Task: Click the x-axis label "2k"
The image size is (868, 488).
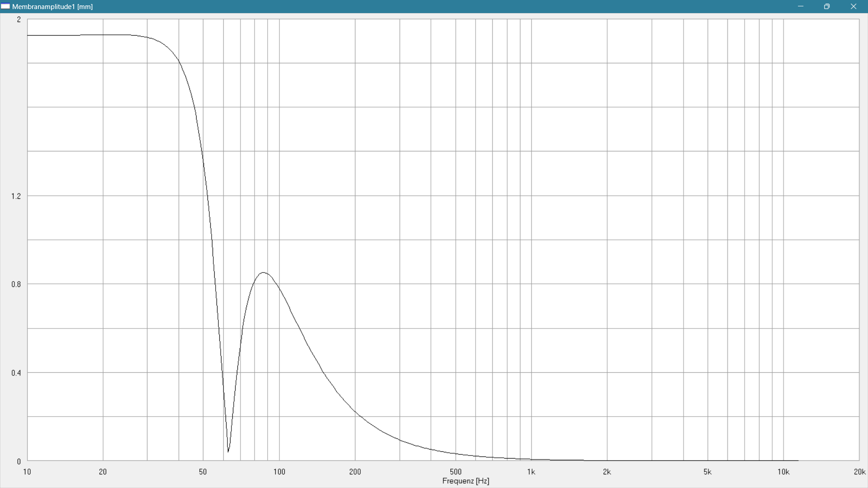Action: (x=607, y=472)
